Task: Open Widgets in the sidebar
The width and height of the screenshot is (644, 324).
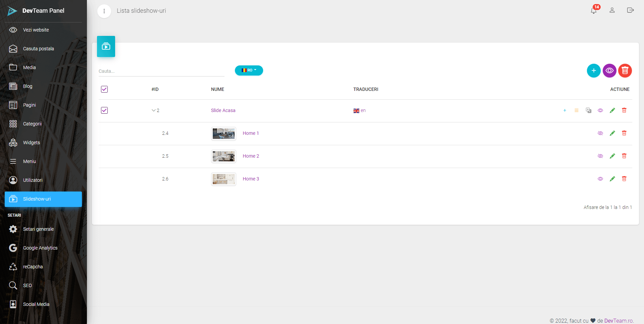Action: coord(32,143)
